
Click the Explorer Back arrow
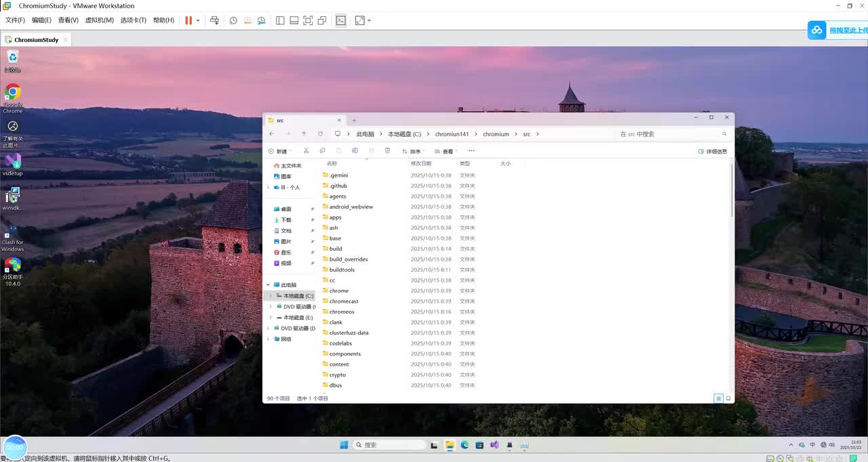271,134
